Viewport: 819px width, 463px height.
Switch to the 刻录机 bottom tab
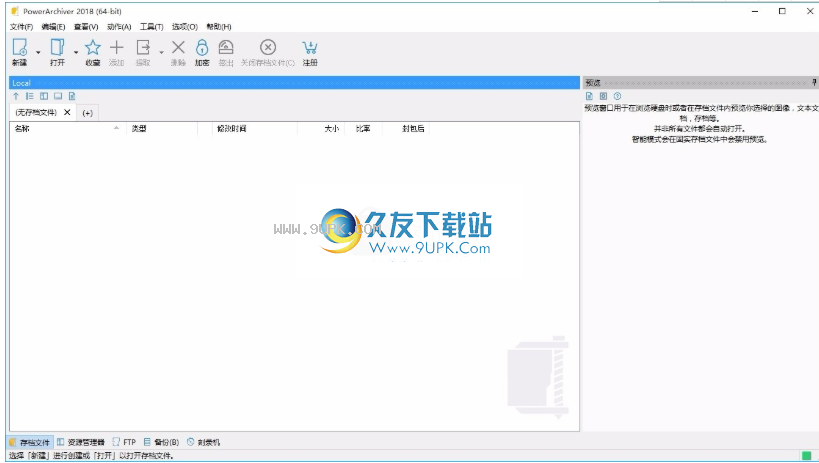coord(203,442)
